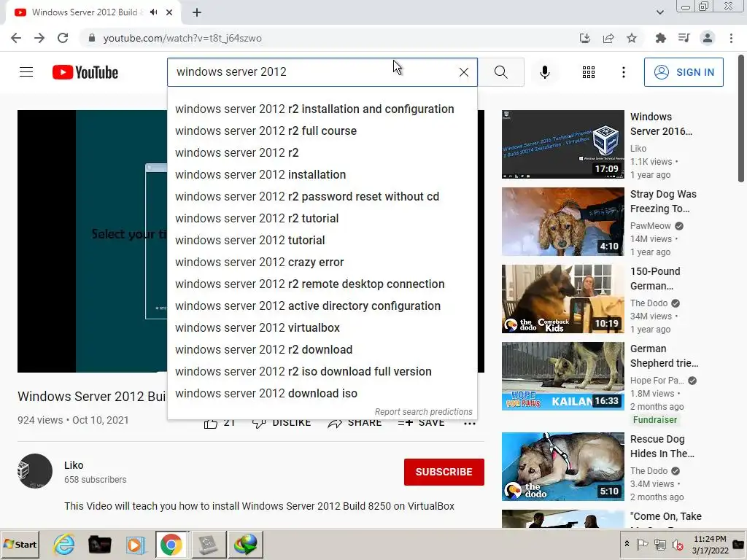Click the install app icon in address bar

tap(584, 38)
